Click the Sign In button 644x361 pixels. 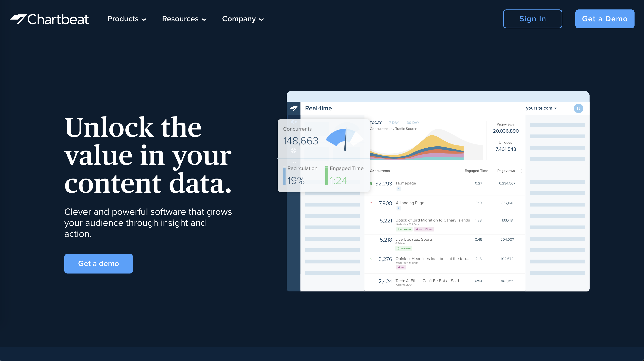tap(533, 19)
